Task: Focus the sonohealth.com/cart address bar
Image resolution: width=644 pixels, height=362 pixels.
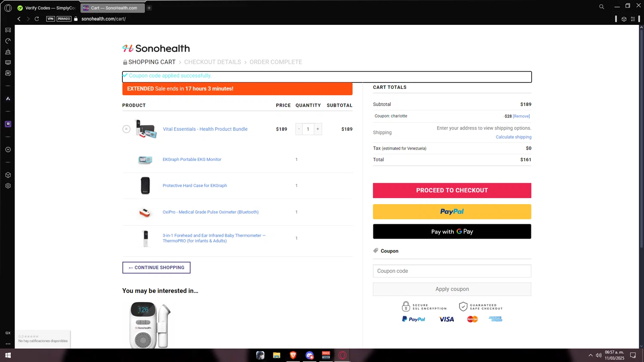Action: coord(103,19)
